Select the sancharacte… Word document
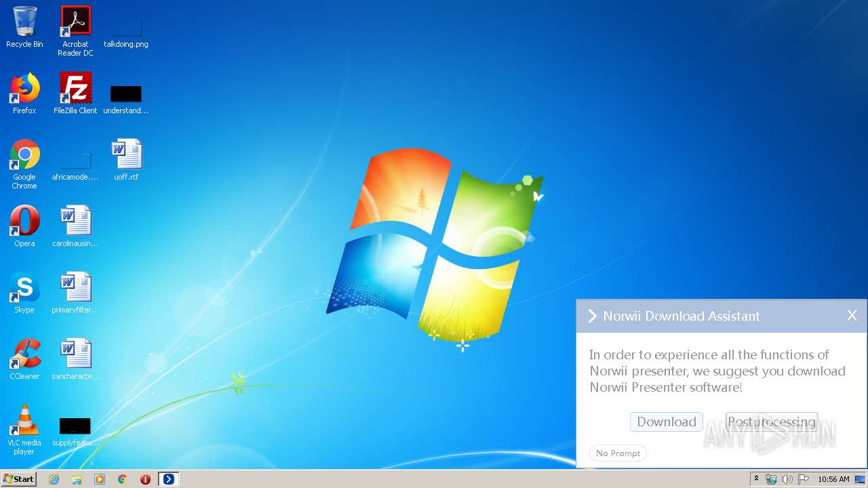Screen dimensions: 868x488 coord(75,359)
